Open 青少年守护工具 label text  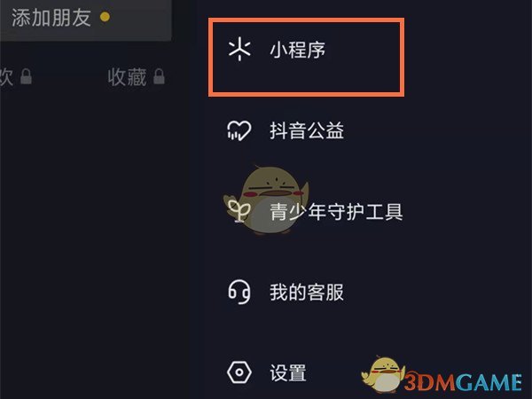click(336, 211)
